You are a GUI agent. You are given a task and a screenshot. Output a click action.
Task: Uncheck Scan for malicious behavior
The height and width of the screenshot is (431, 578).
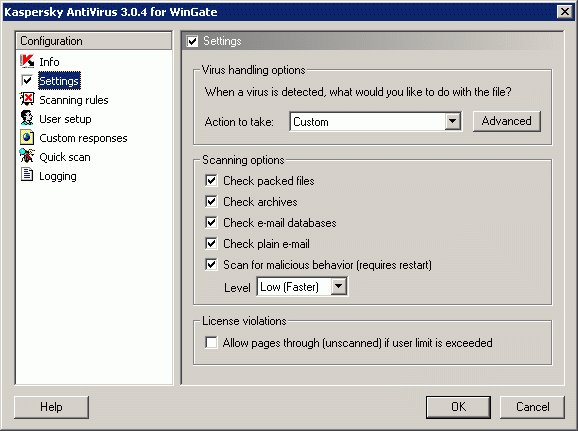point(211,265)
